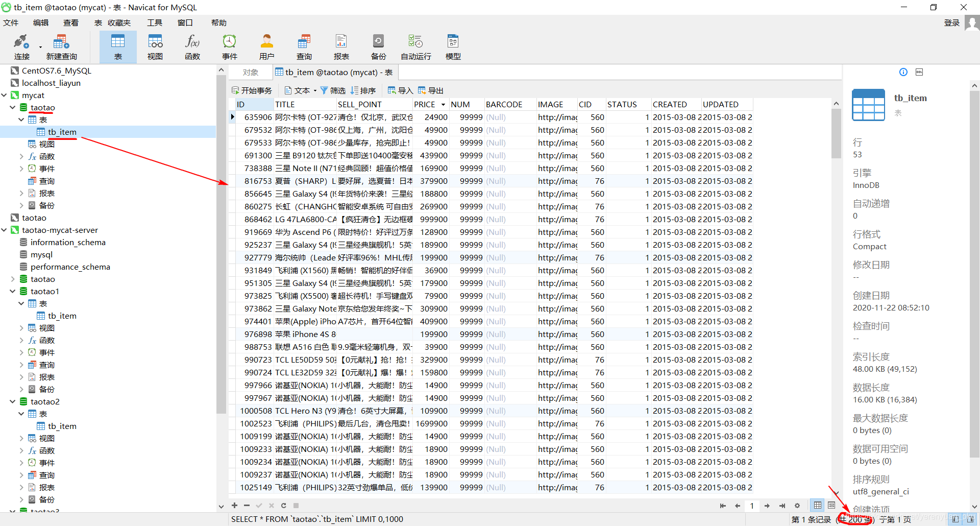Open the 模型 (Model) toolbar button

[453, 47]
